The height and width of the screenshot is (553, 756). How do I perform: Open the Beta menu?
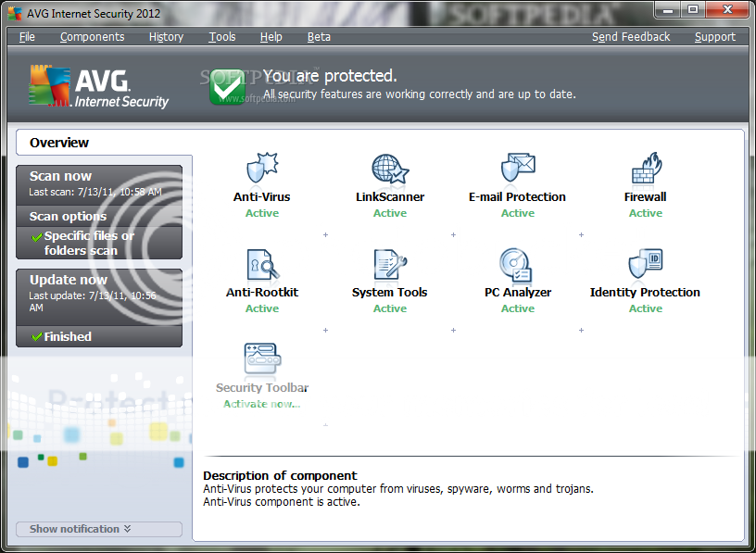320,37
